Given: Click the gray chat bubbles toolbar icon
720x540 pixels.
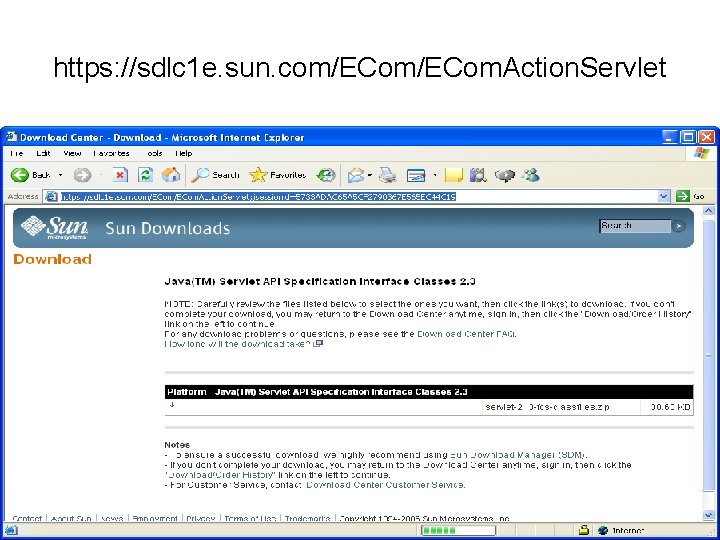Looking at the screenshot, I should coord(505,175).
